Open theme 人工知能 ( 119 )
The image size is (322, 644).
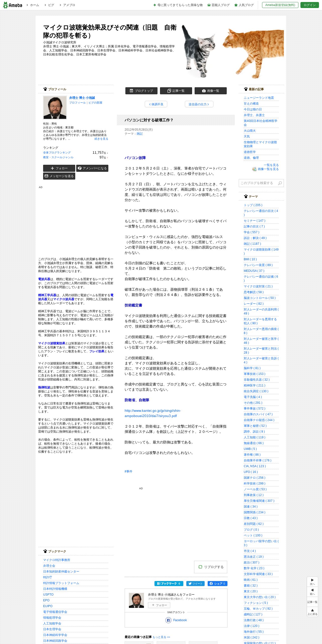[x=255, y=437]
